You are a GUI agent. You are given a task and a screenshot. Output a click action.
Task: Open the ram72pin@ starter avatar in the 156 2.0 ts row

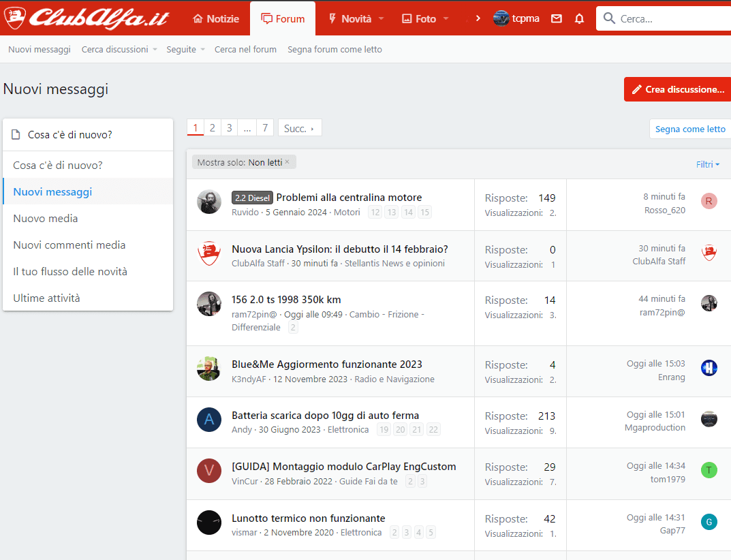pyautogui.click(x=209, y=304)
